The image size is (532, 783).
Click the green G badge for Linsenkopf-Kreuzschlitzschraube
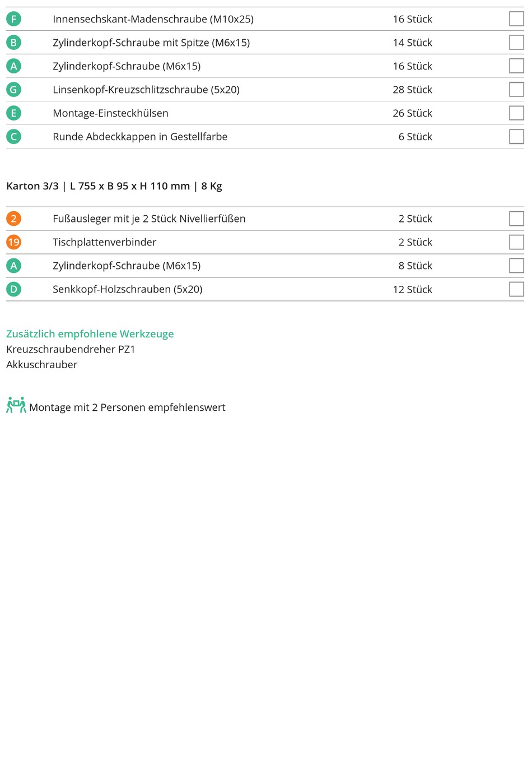[13, 90]
